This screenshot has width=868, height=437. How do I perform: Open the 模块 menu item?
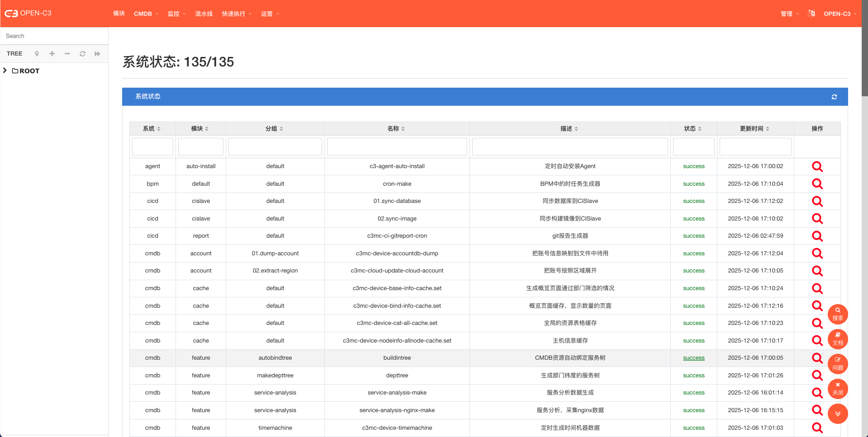point(119,14)
